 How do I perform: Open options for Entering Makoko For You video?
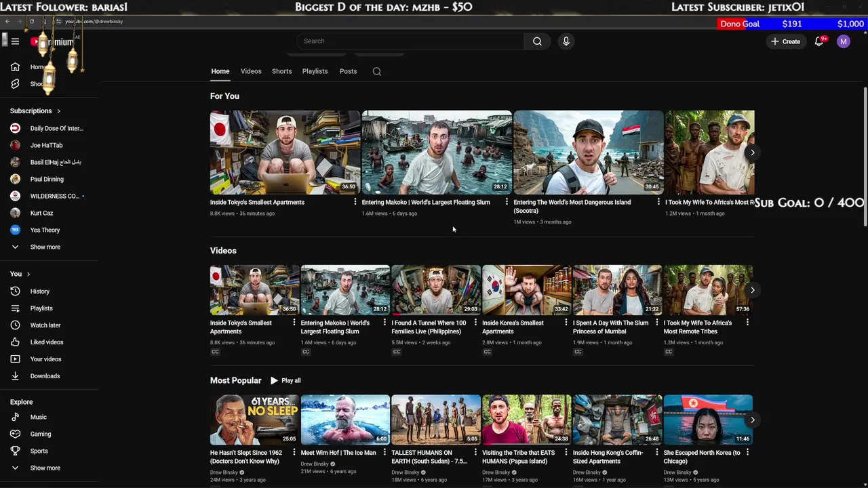pyautogui.click(x=507, y=202)
